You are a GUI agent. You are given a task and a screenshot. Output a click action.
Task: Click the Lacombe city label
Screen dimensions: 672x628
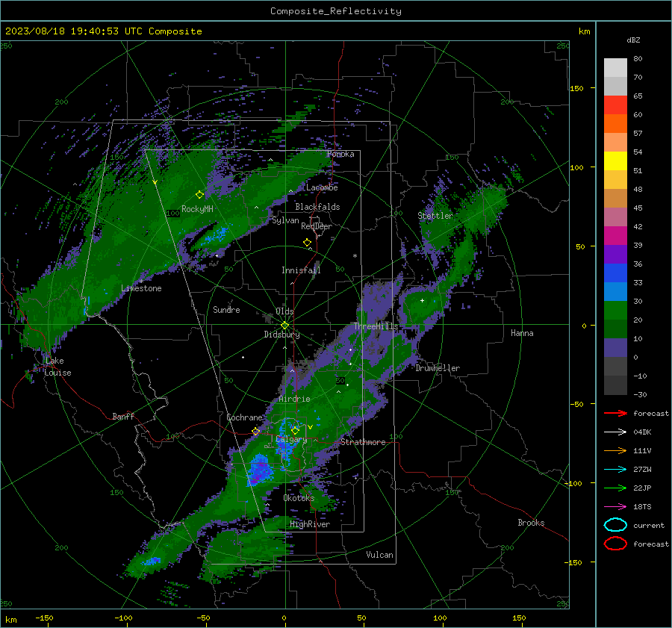point(322,187)
